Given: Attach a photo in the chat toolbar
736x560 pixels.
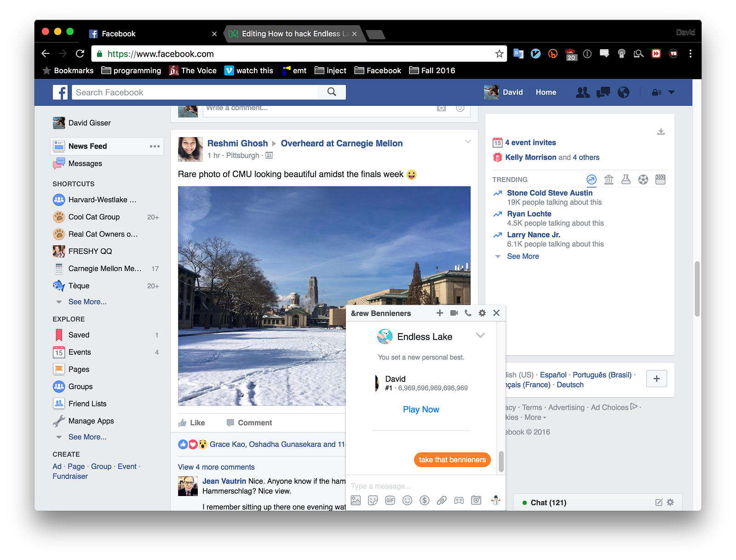Looking at the screenshot, I should pyautogui.click(x=356, y=500).
